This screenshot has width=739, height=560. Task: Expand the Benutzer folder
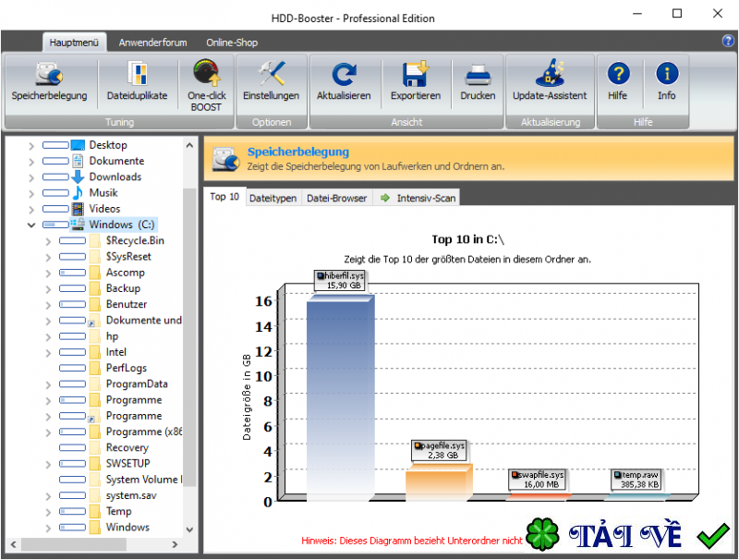click(48, 304)
